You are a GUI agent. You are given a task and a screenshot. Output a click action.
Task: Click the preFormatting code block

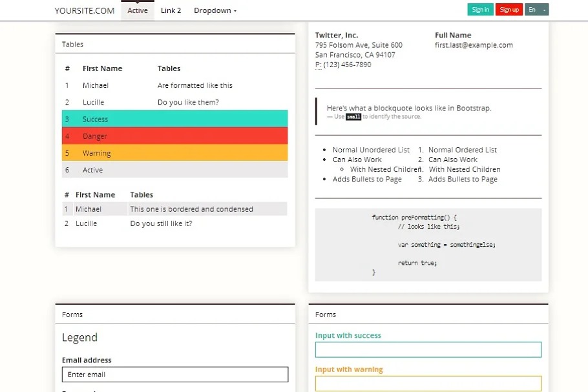428,245
